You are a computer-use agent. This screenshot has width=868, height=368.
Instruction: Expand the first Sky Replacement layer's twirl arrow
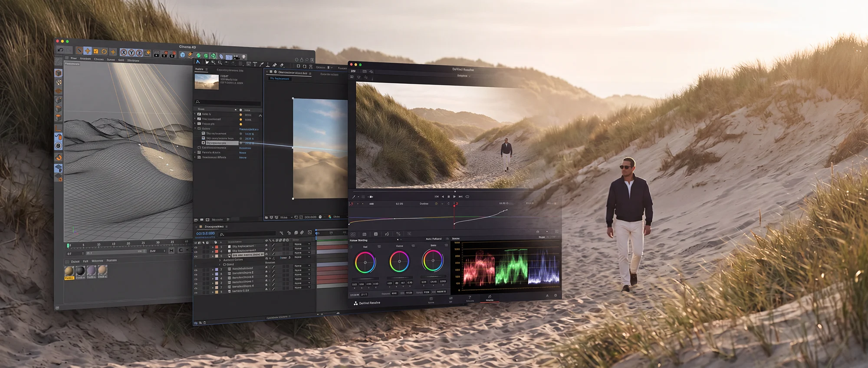point(213,247)
